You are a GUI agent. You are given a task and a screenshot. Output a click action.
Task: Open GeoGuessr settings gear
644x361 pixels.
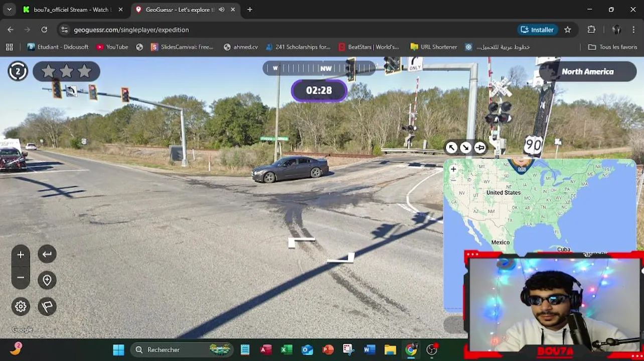[21, 306]
